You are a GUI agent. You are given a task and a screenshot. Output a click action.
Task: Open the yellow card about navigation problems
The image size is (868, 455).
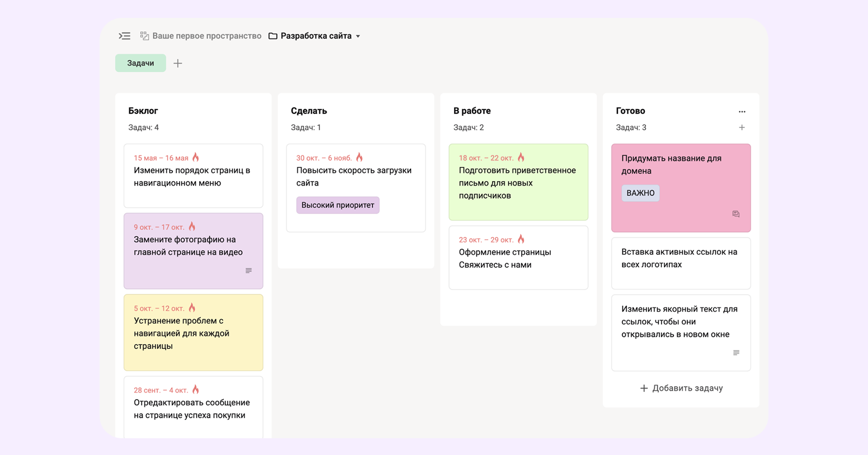click(193, 333)
